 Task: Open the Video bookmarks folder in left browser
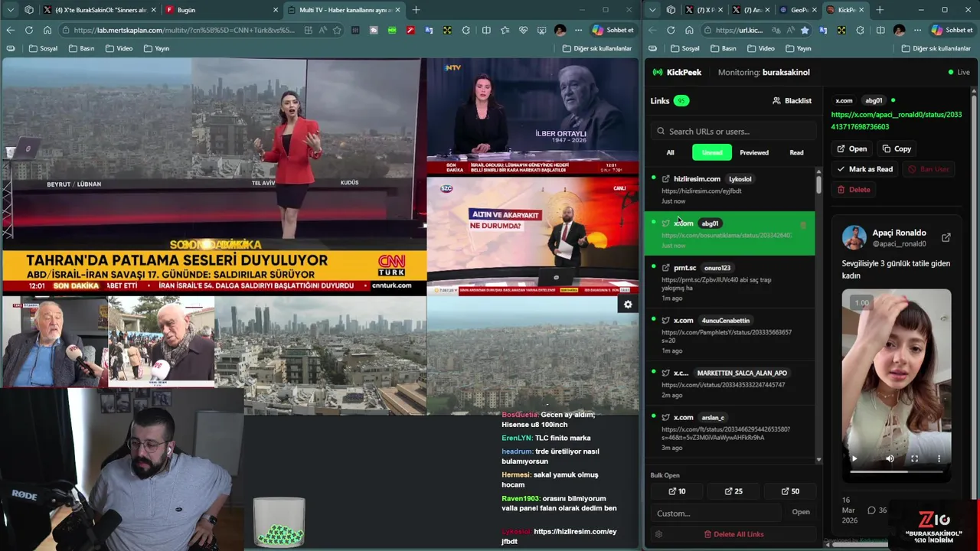click(x=119, y=48)
